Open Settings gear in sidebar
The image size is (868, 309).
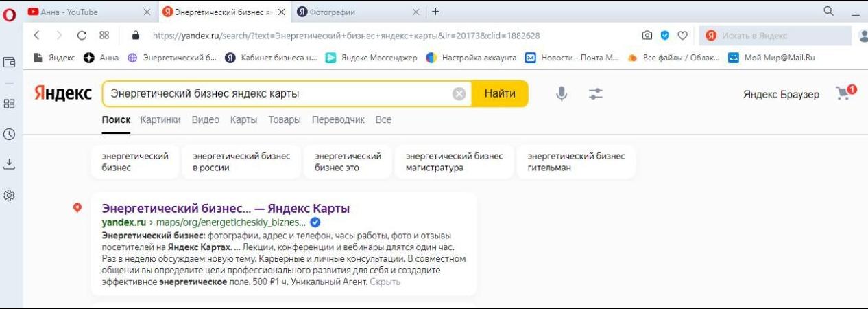coord(10,196)
